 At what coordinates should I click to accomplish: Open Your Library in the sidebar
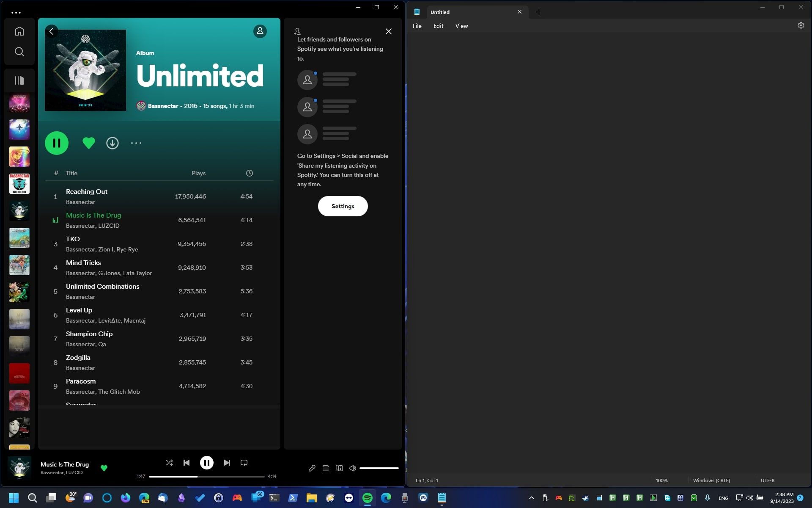tap(19, 80)
